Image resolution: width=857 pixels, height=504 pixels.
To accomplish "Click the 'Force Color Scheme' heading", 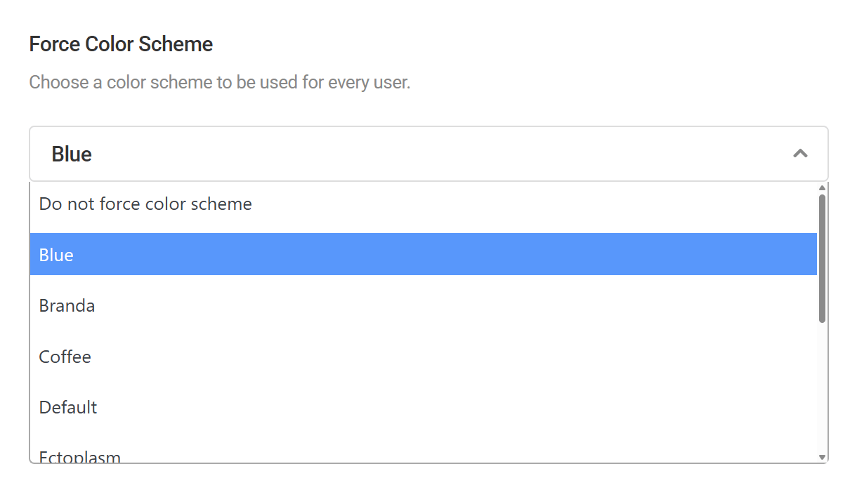I will coord(120,44).
